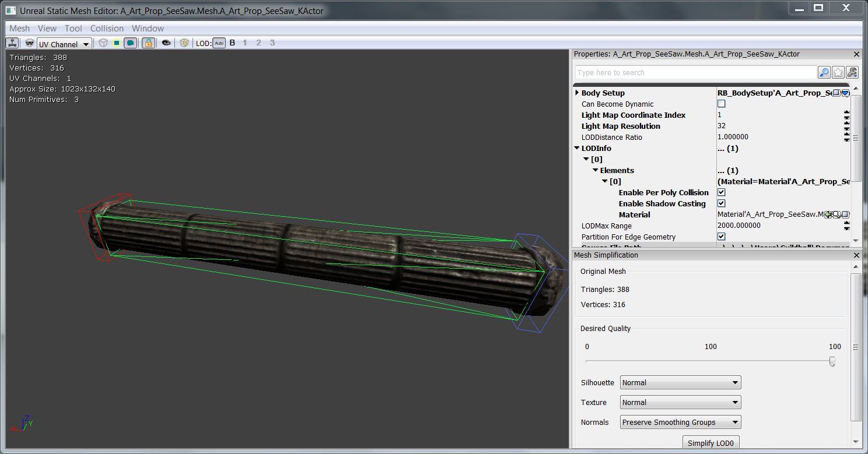Click the Approx Size: 1023x132x140 text
868x454 pixels.
[62, 89]
